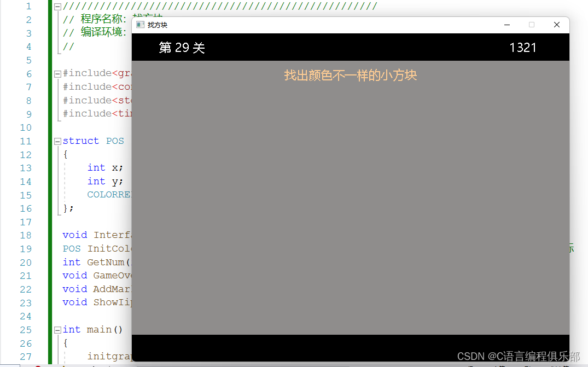Minimize the 找方块 game window
Screen dimensions: 588x367
coord(507,25)
